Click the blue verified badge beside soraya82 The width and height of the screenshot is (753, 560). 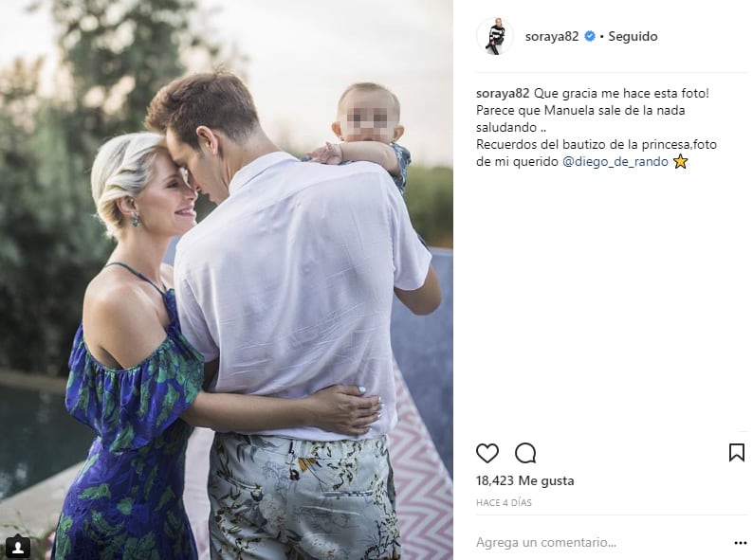590,36
